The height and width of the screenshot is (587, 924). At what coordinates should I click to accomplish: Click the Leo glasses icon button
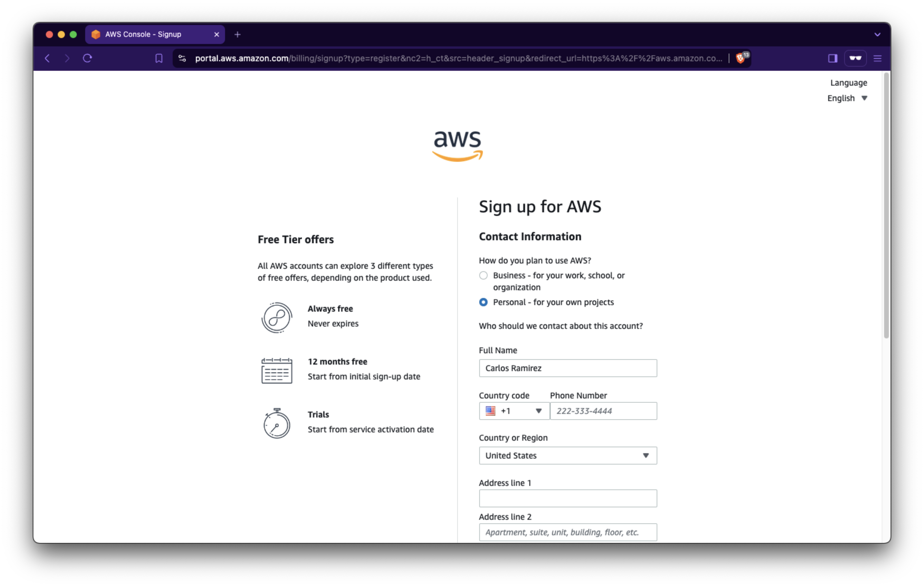click(855, 58)
